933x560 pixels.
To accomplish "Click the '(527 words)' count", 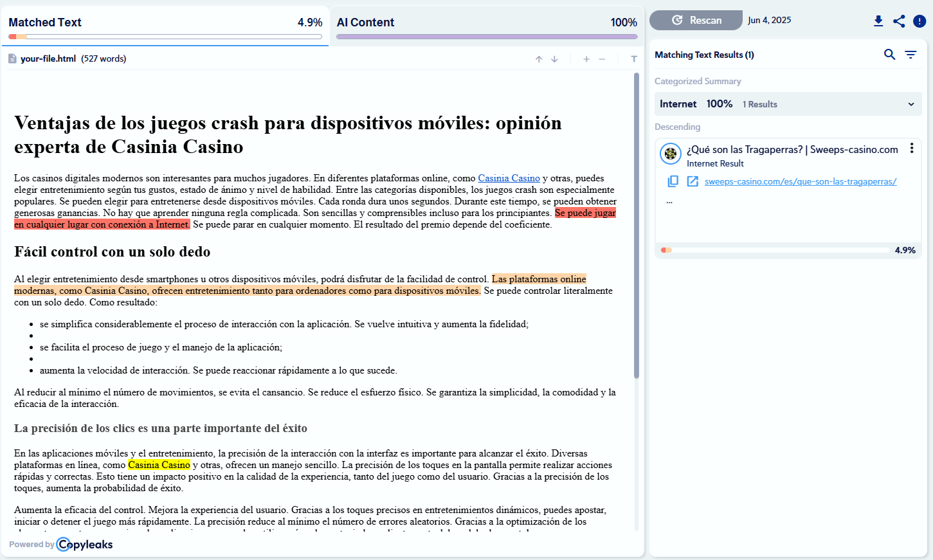I will tap(104, 59).
